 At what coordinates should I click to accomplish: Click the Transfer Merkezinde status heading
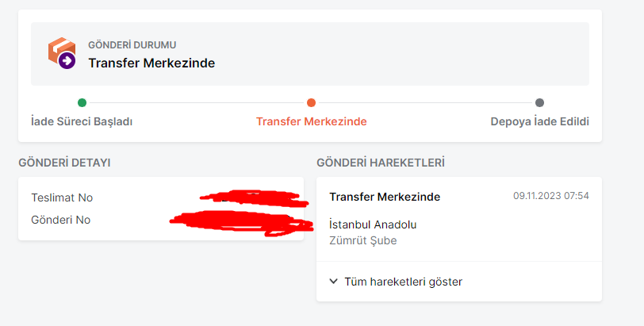pyautogui.click(x=151, y=63)
